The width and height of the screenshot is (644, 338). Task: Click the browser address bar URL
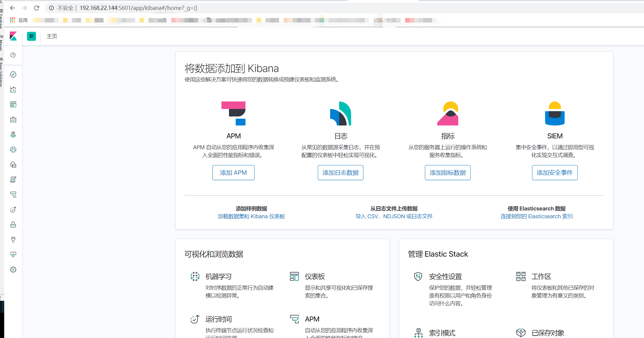pos(138,8)
